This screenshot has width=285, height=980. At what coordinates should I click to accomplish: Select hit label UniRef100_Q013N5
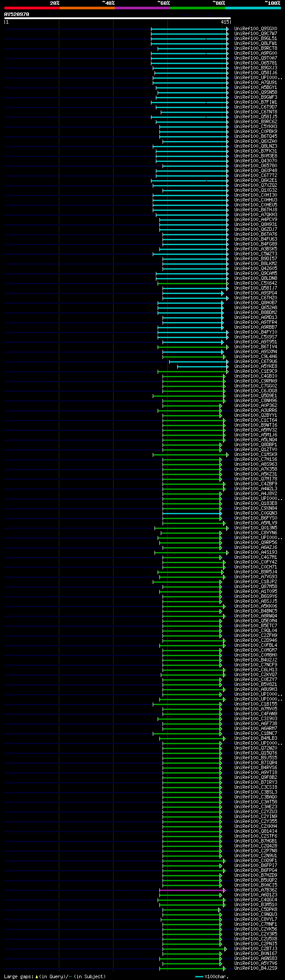[256, 528]
